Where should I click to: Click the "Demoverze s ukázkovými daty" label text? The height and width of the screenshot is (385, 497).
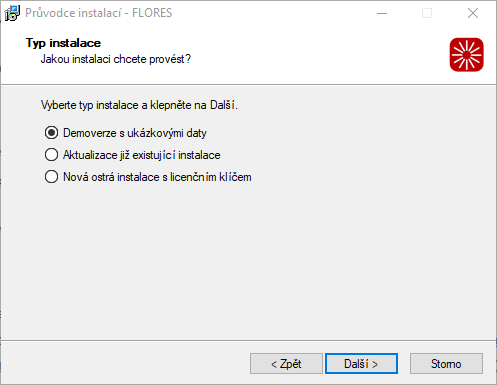click(x=135, y=133)
